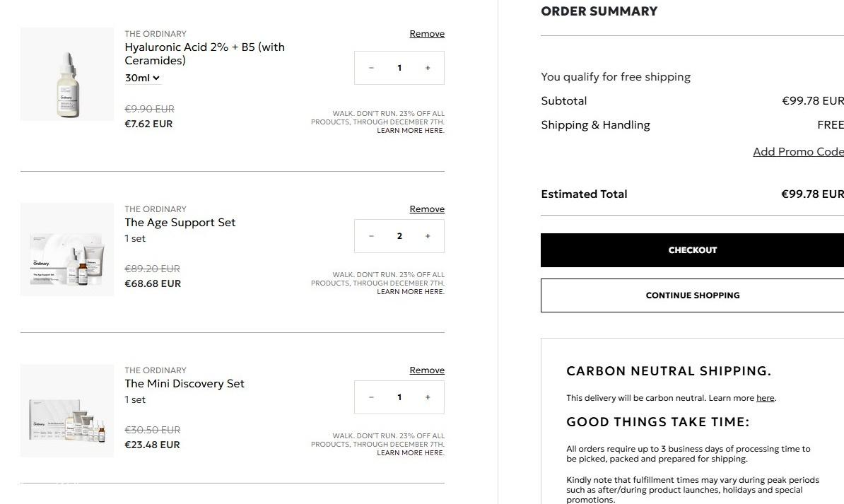Click the Checkout button
Image resolution: width=844 pixels, height=504 pixels.
tap(692, 250)
